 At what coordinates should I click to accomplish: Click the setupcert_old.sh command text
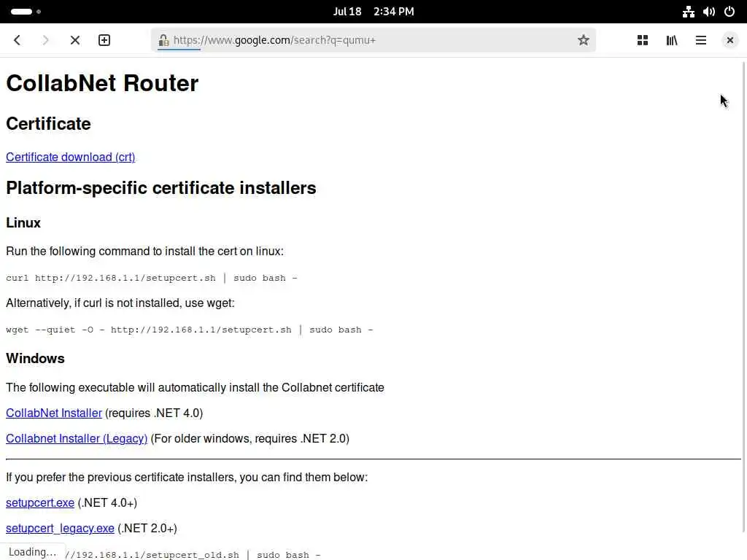click(193, 555)
